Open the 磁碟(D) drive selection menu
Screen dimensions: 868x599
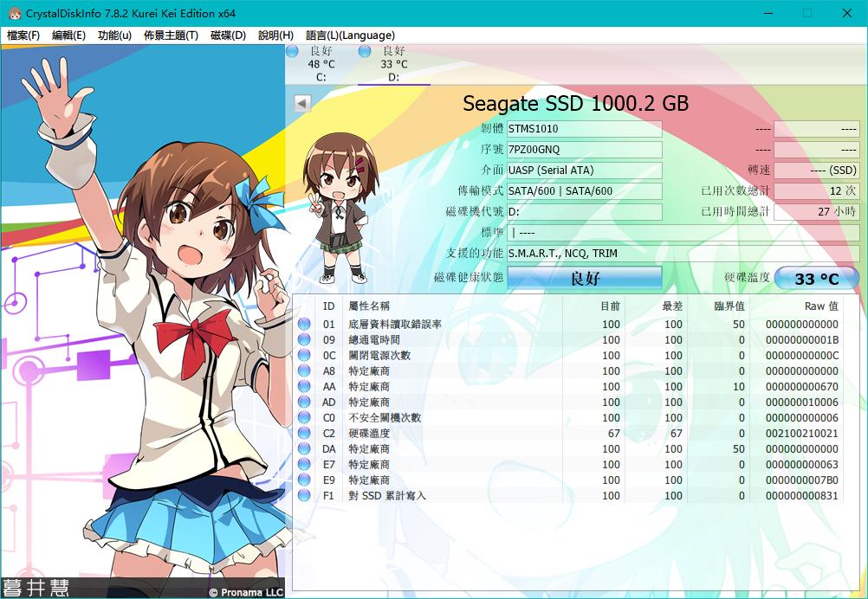click(228, 35)
